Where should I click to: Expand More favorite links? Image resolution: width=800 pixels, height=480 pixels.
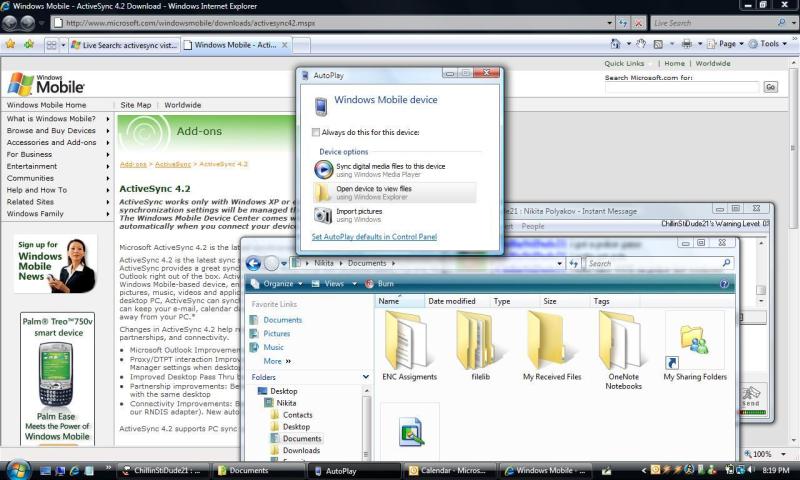277,361
